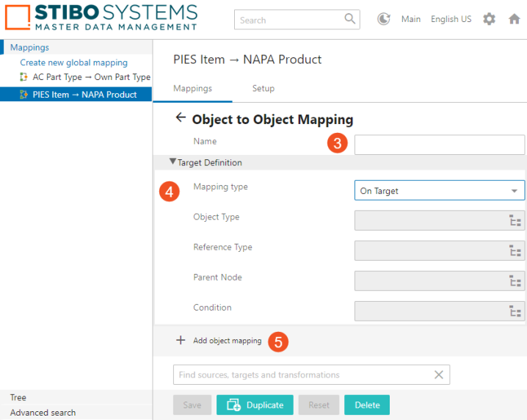Click the Object Type field

tap(439, 220)
